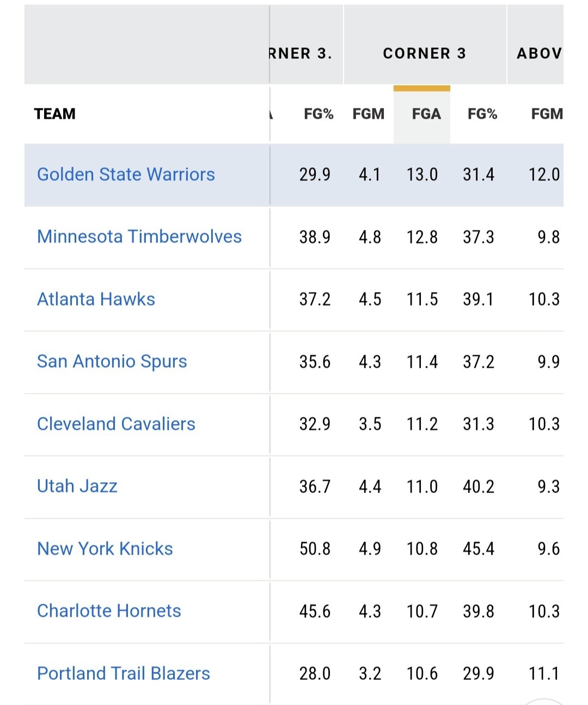Click the Atlanta Hawks link

pyautogui.click(x=96, y=299)
